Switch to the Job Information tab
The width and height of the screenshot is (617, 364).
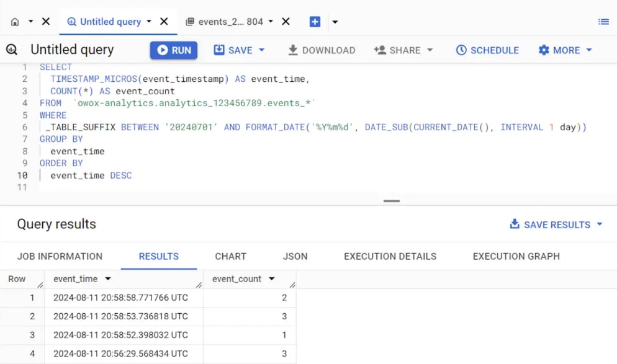pos(60,256)
